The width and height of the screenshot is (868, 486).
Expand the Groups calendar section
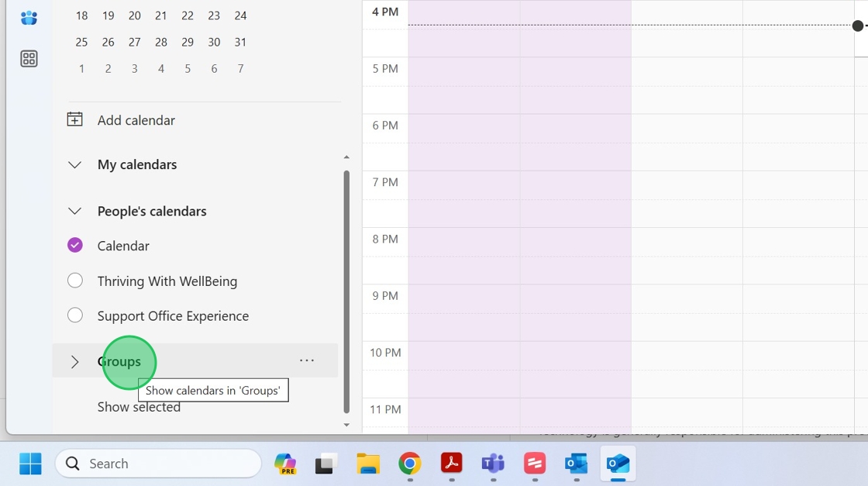(x=74, y=361)
